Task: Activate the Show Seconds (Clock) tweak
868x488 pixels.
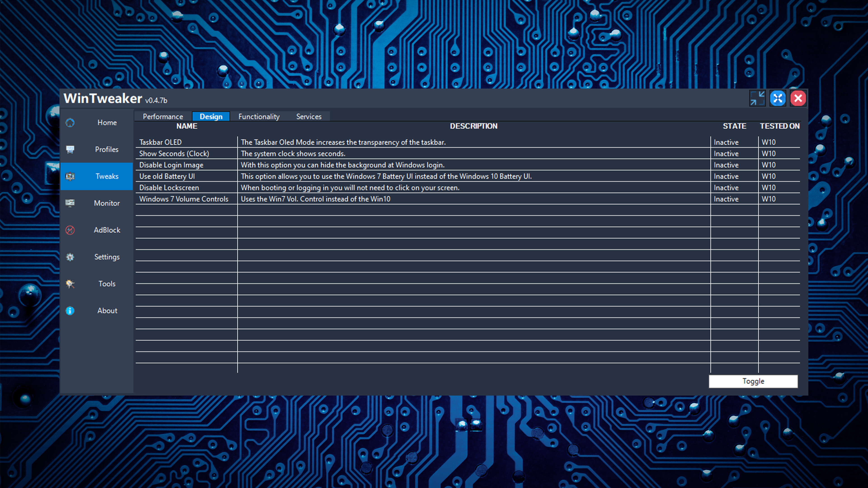Action: [726, 153]
